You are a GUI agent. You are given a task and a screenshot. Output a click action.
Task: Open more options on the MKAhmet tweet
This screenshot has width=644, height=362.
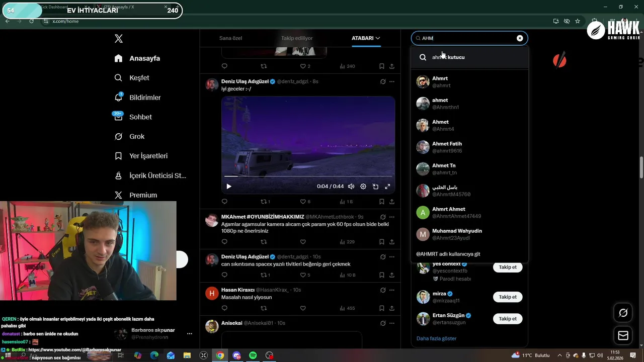tap(392, 217)
